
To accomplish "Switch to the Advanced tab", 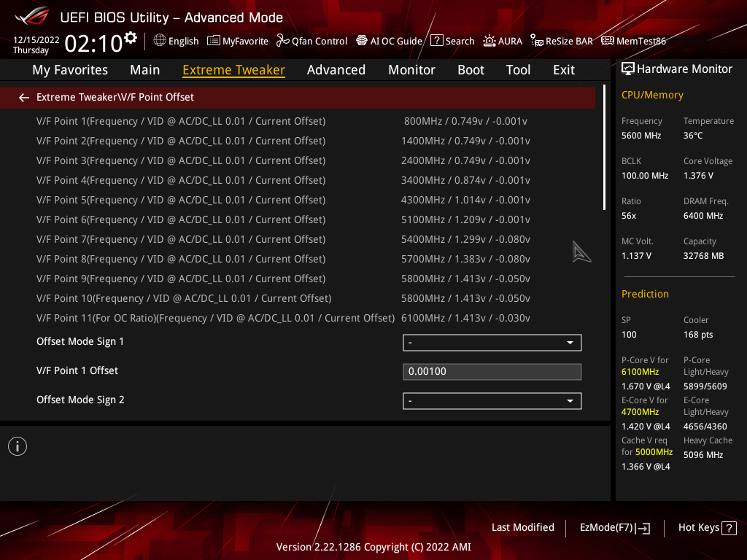I will tap(336, 69).
